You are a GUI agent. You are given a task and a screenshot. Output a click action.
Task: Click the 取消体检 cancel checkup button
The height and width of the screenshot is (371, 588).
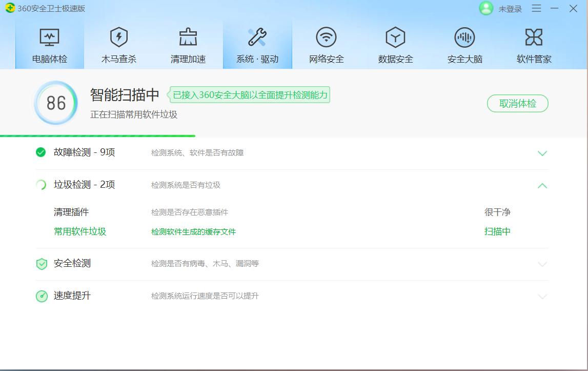[518, 103]
